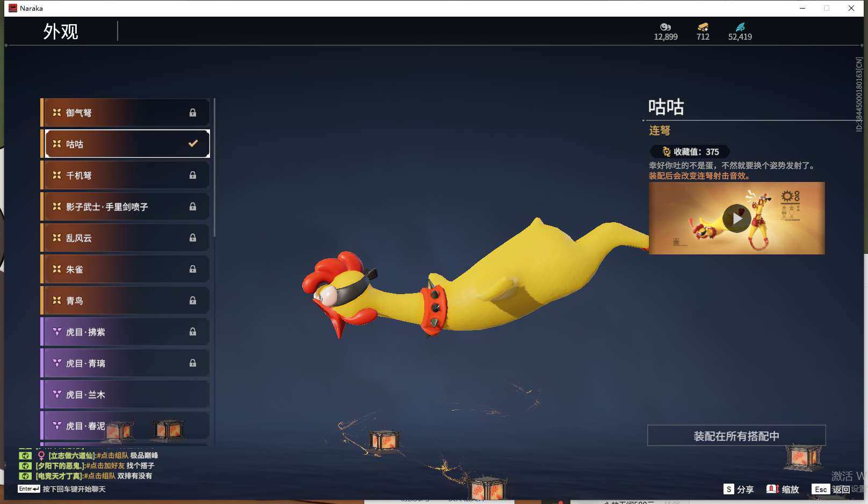Click the S key share icon
The height and width of the screenshot is (504, 868).
pyautogui.click(x=729, y=489)
